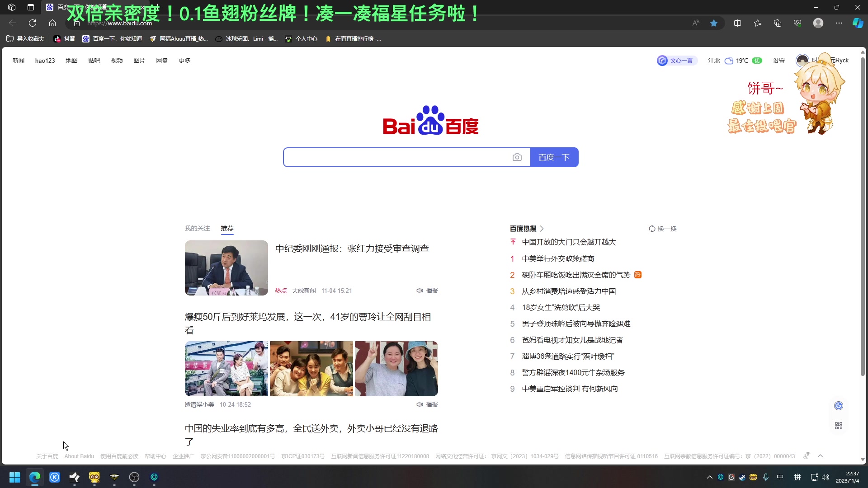Open the tab actions menu icon in title bar
Image resolution: width=868 pixels, height=488 pixels.
point(31,7)
